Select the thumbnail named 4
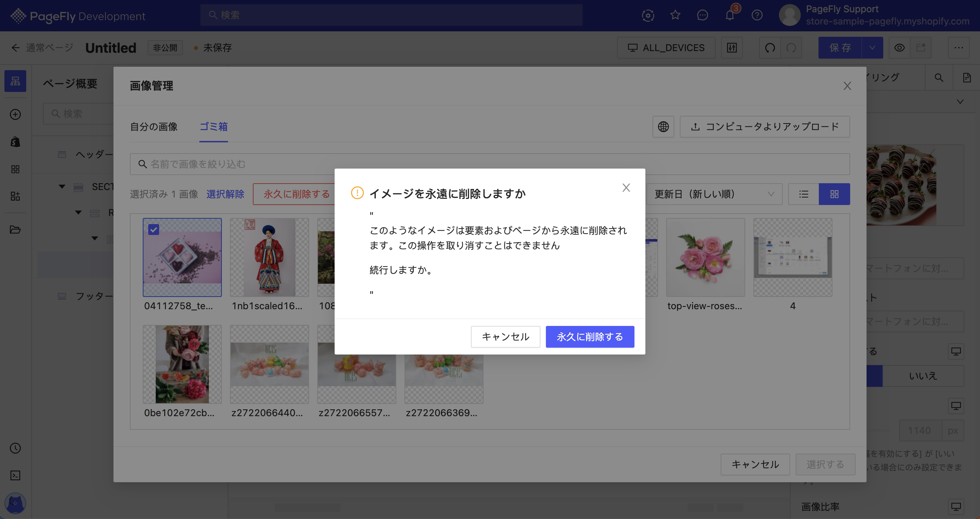980x519 pixels. [793, 257]
